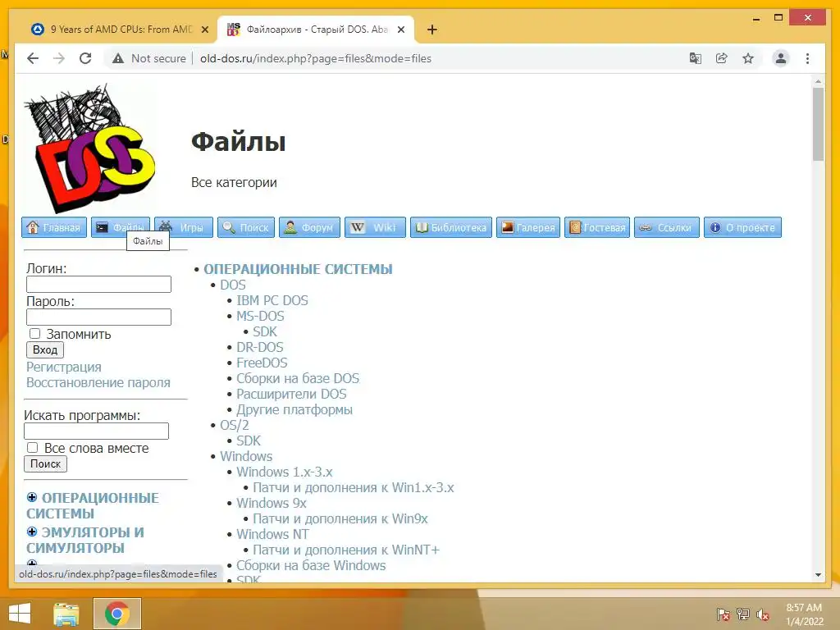
Task: Click the MS-DOS site logo
Action: [x=90, y=148]
